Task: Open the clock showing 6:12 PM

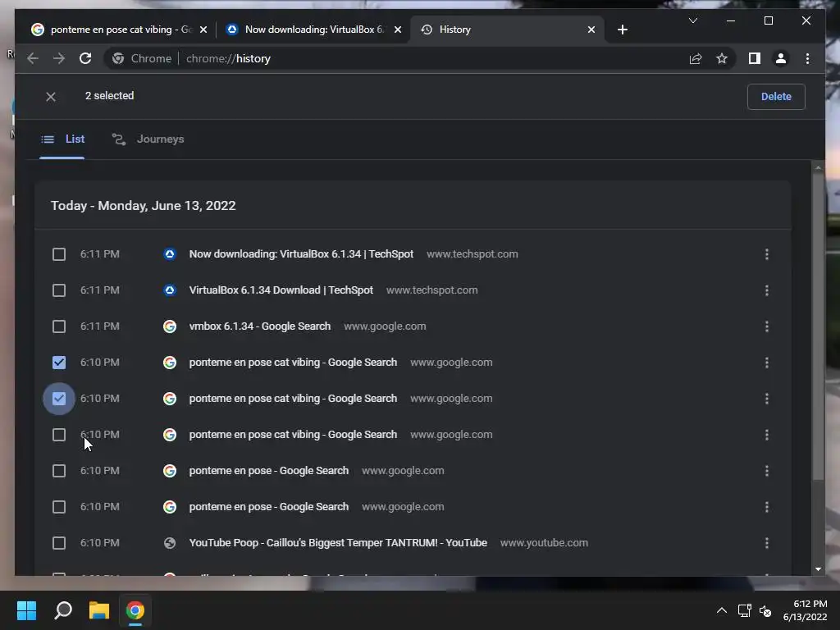Action: 806,610
